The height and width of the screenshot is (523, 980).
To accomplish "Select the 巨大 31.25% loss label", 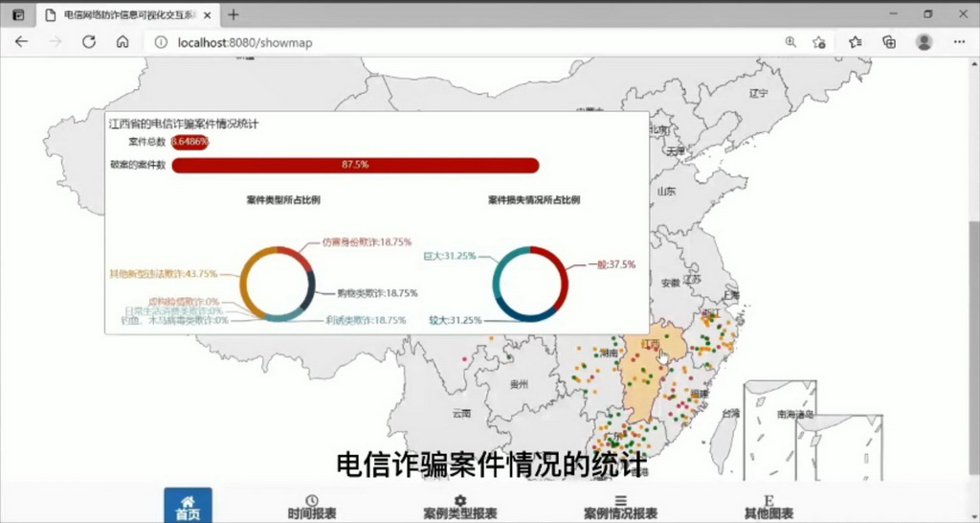I will [450, 256].
